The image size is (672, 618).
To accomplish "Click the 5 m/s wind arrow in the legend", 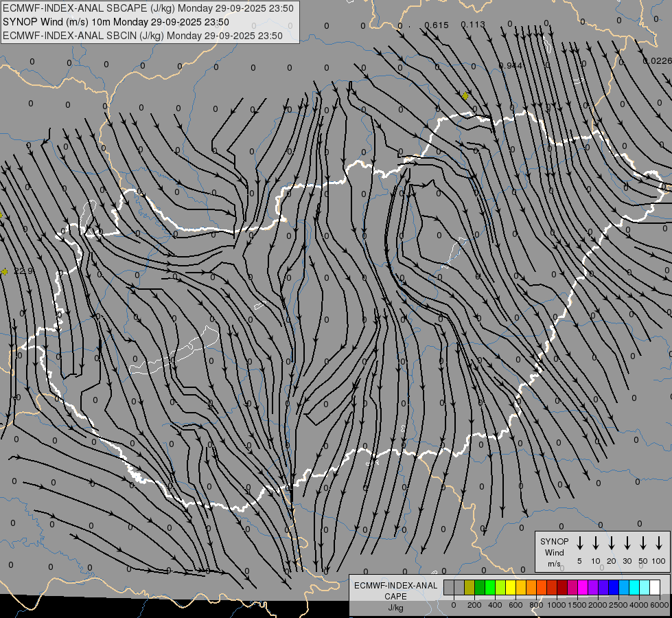I will pyautogui.click(x=579, y=543).
